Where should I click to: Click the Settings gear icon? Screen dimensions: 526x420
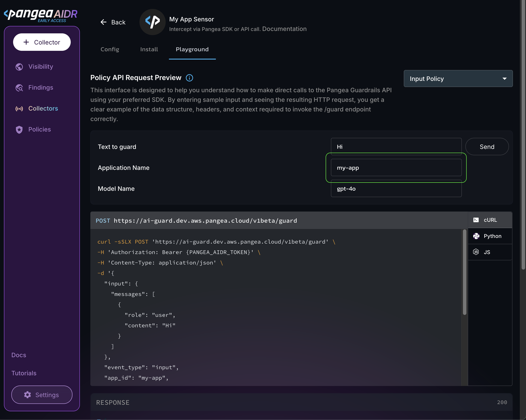coord(28,395)
